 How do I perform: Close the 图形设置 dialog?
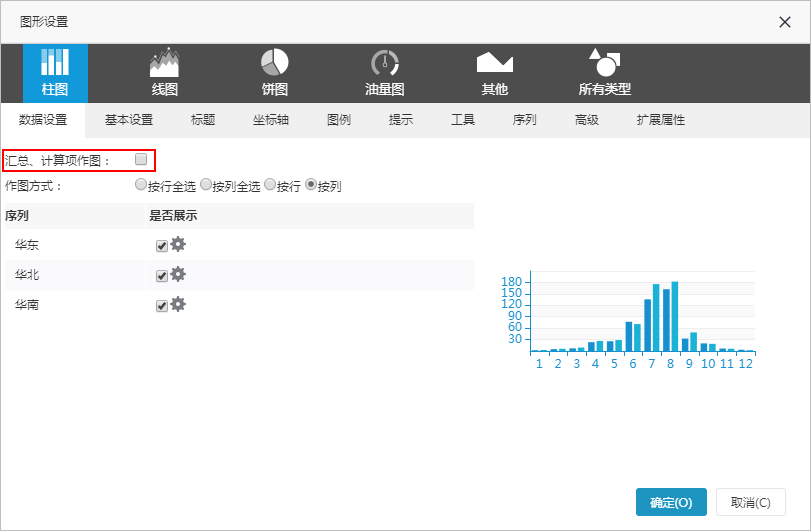coord(785,22)
